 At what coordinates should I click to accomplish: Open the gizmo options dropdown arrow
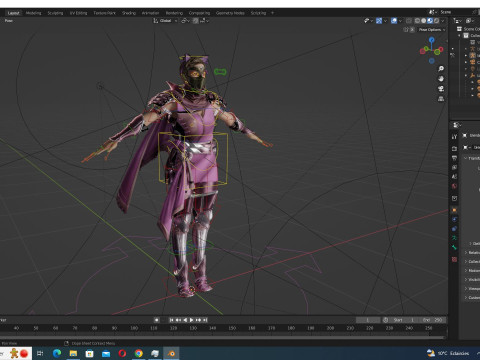coord(385,21)
